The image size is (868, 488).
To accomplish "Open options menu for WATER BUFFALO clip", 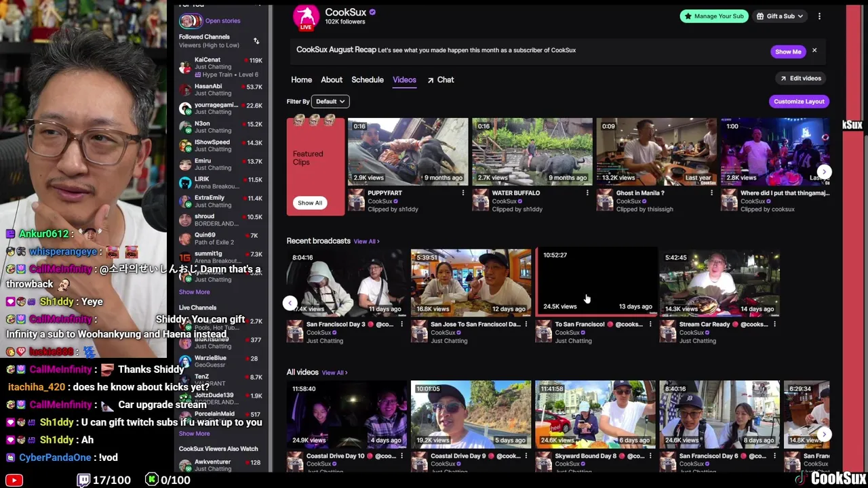I will (x=587, y=193).
